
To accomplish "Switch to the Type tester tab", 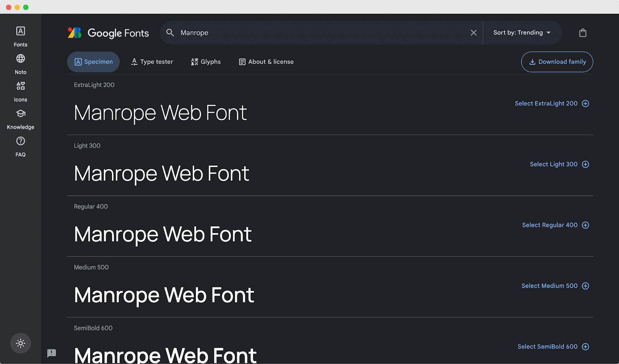I will point(152,62).
